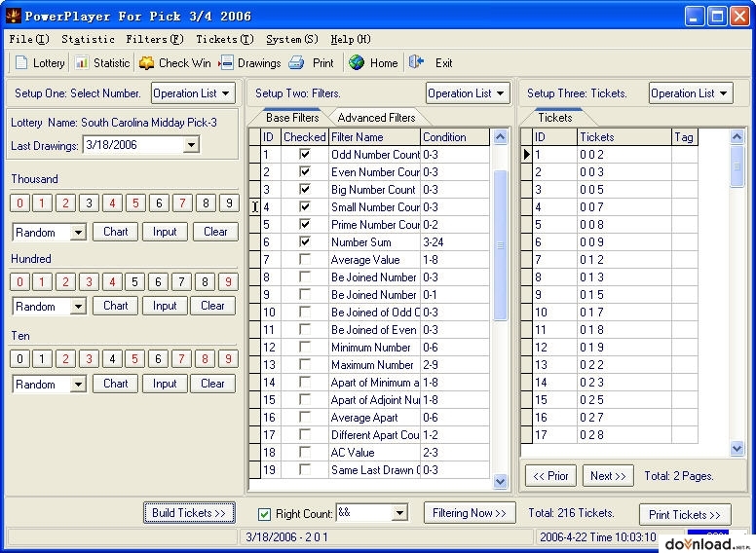This screenshot has width=756, height=553.
Task: Open the File menu
Action: tap(29, 40)
